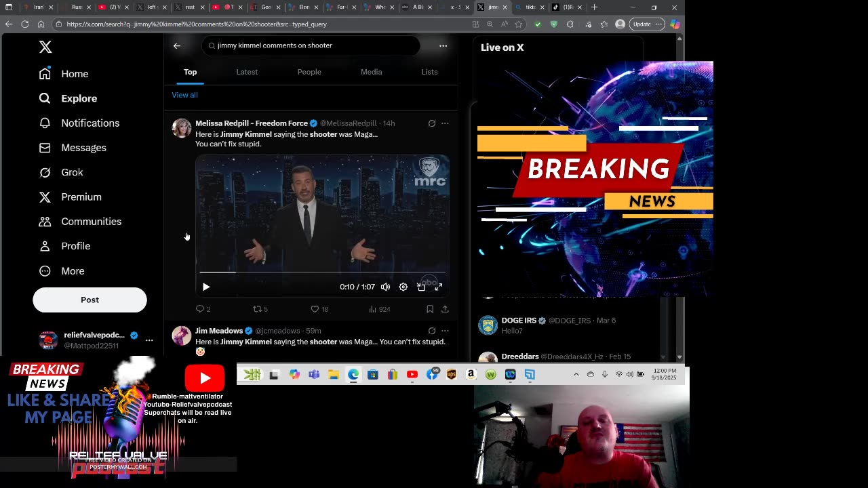
Task: Open the Copilot icon in browser toolbar
Action: pos(675,24)
